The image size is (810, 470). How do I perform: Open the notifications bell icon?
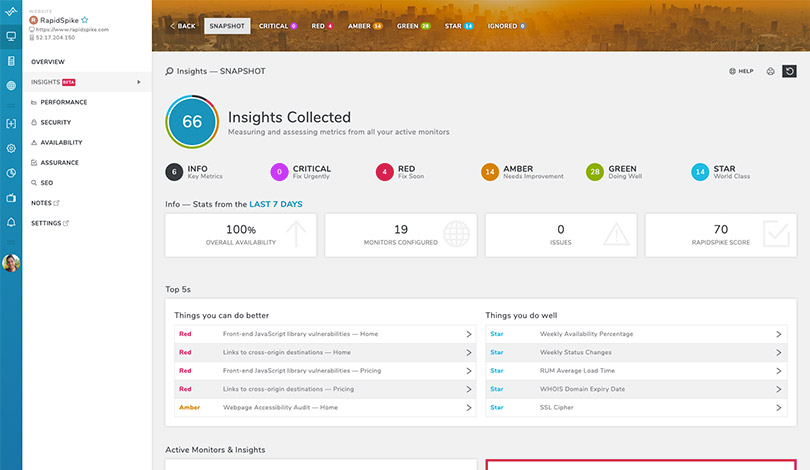pos(11,222)
